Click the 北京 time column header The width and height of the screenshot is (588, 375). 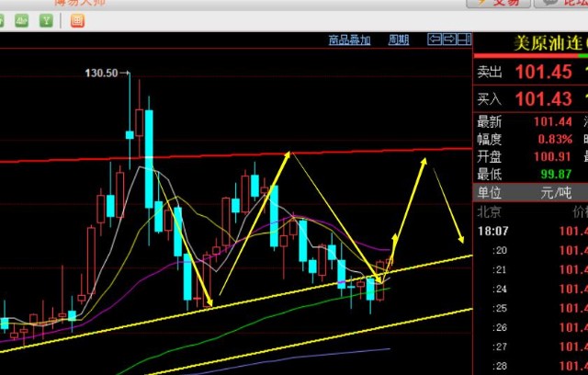(489, 211)
